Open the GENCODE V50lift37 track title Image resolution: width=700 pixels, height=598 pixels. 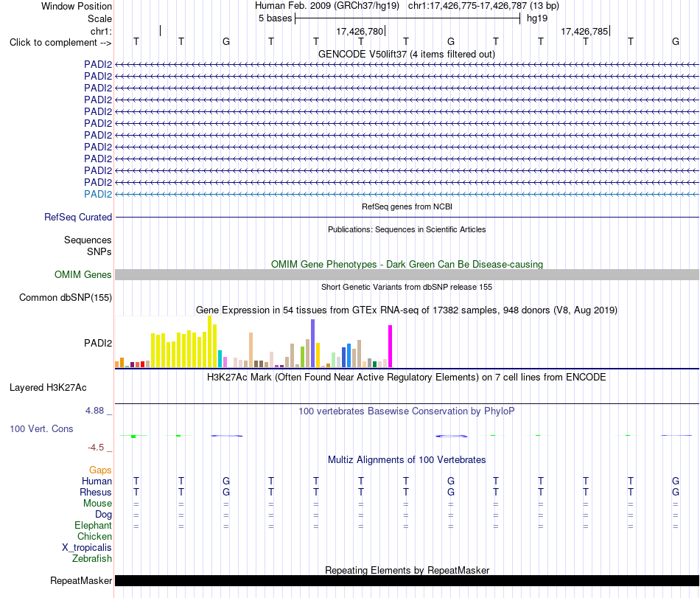point(407,54)
